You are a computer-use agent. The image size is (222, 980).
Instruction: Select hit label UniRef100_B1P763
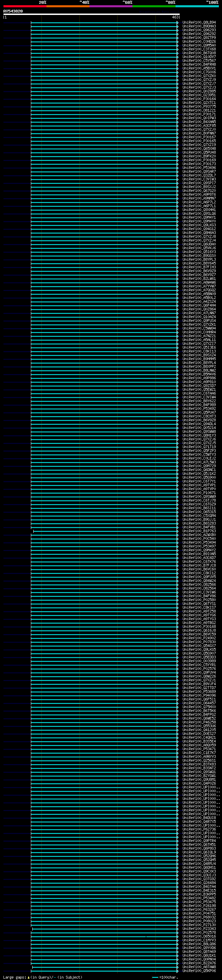click(x=199, y=531)
